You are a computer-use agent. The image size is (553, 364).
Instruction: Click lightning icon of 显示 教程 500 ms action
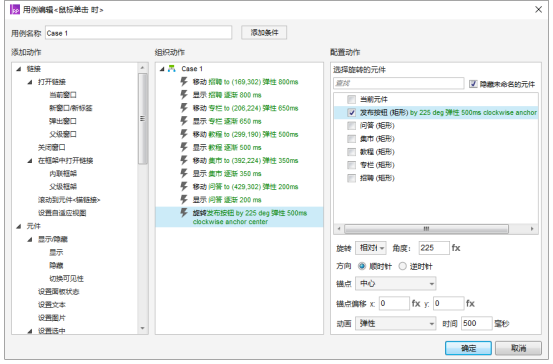184,147
